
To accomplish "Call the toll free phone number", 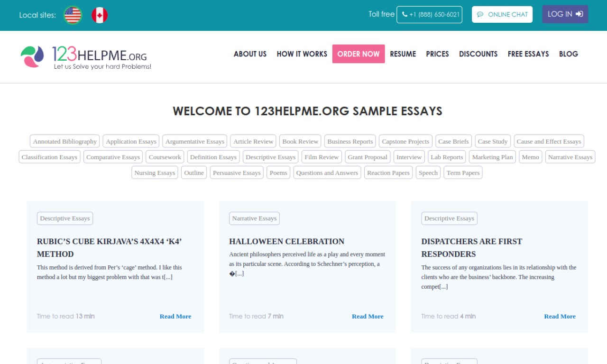I will point(429,15).
